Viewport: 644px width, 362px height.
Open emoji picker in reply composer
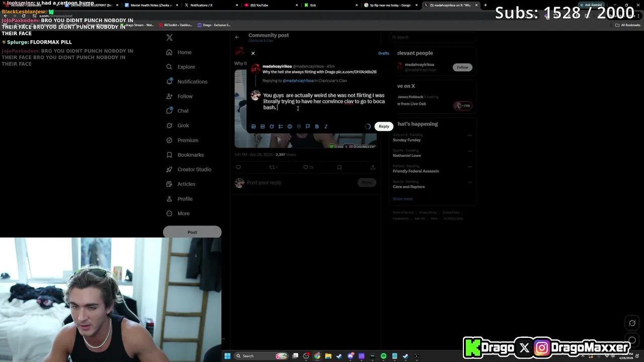[x=290, y=127]
